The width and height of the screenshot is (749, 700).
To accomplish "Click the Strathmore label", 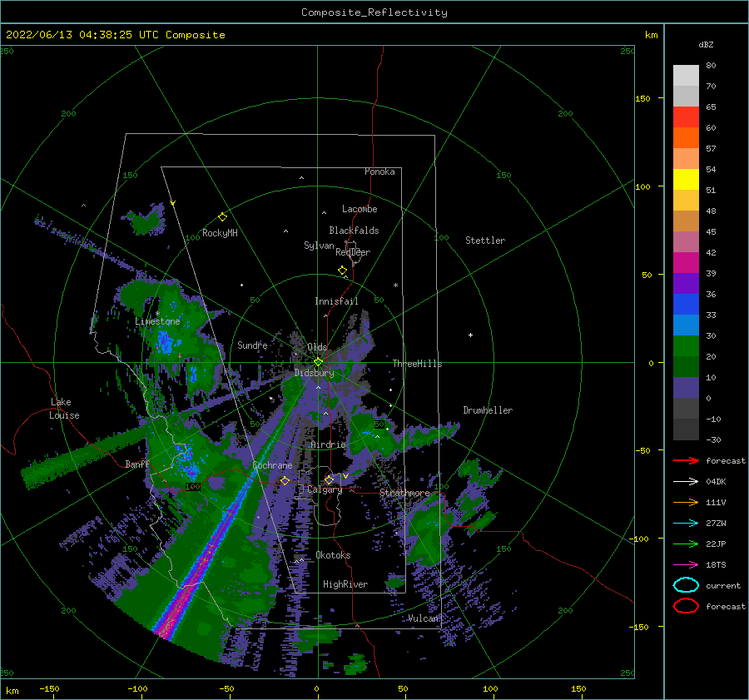I will tap(404, 493).
